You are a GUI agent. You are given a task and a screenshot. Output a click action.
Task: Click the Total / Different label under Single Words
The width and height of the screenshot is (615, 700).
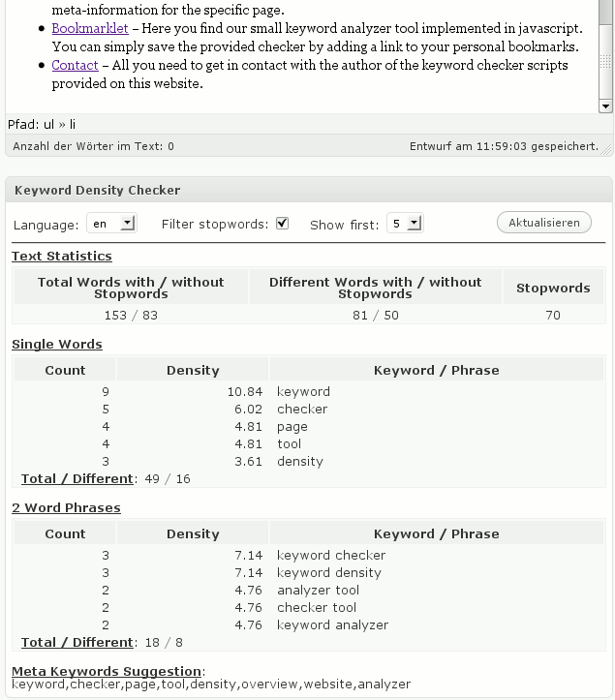[x=77, y=478]
